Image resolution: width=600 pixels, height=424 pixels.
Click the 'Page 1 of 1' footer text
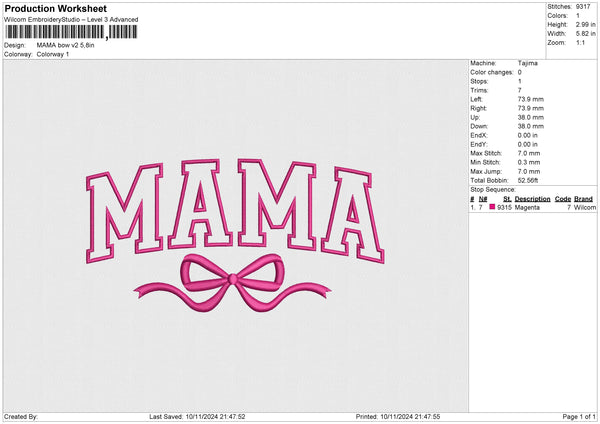[579, 417]
